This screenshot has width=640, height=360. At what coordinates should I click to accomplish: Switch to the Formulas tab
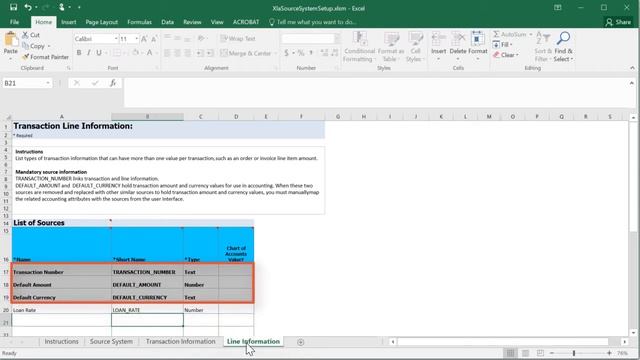coord(139,22)
